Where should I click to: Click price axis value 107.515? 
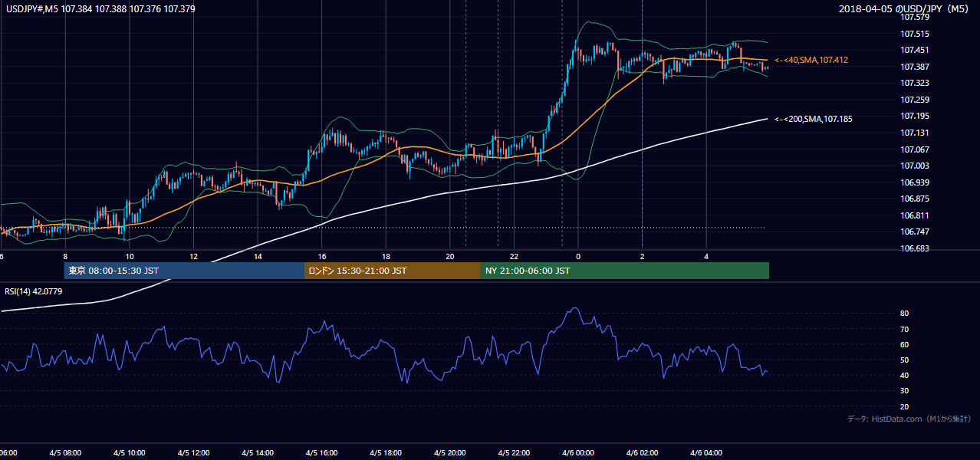click(x=915, y=34)
